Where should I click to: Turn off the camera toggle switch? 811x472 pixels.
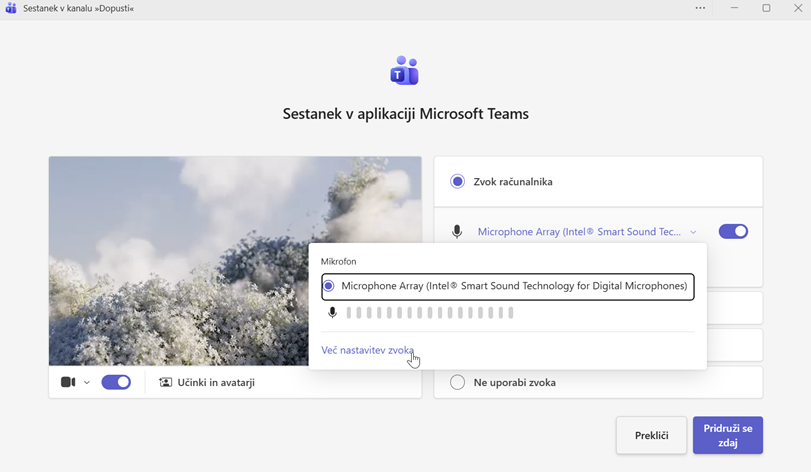click(x=116, y=382)
